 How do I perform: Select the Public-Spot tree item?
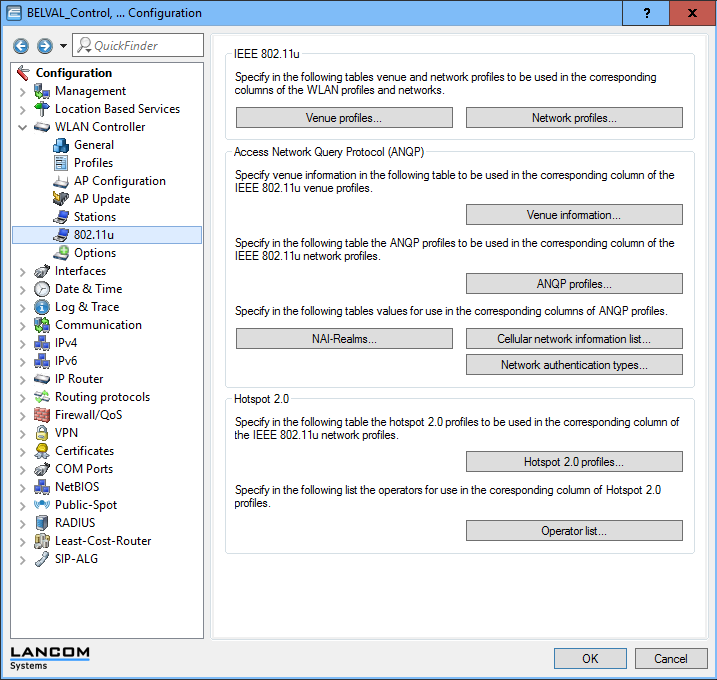pos(86,505)
